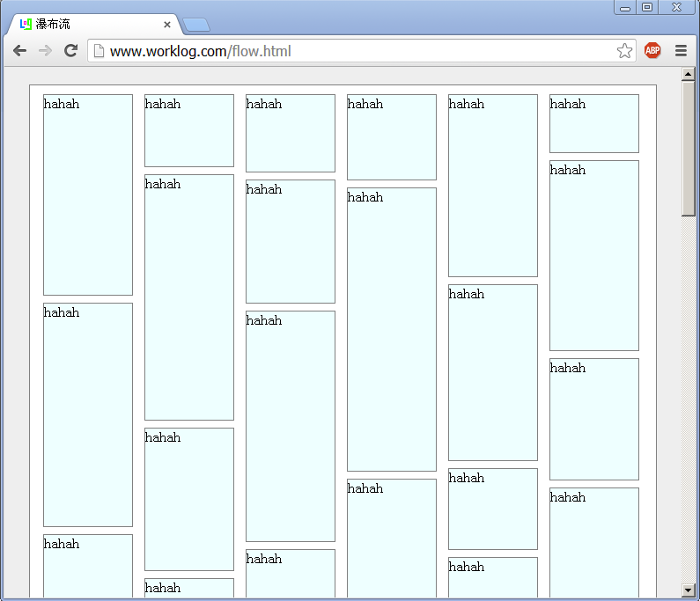The width and height of the screenshot is (700, 601).
Task: Bookmark this page with the star icon
Action: (x=624, y=51)
